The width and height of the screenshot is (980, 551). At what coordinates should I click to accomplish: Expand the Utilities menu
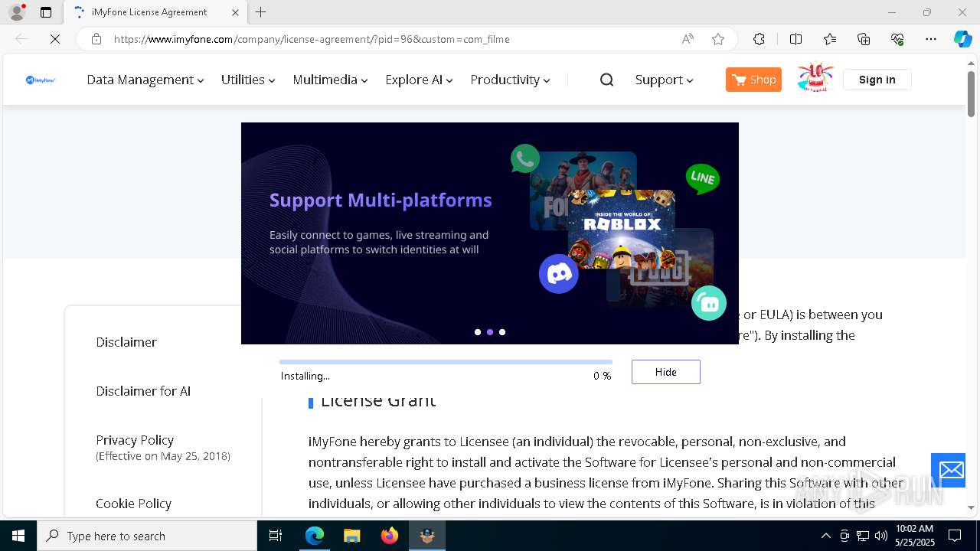click(248, 80)
